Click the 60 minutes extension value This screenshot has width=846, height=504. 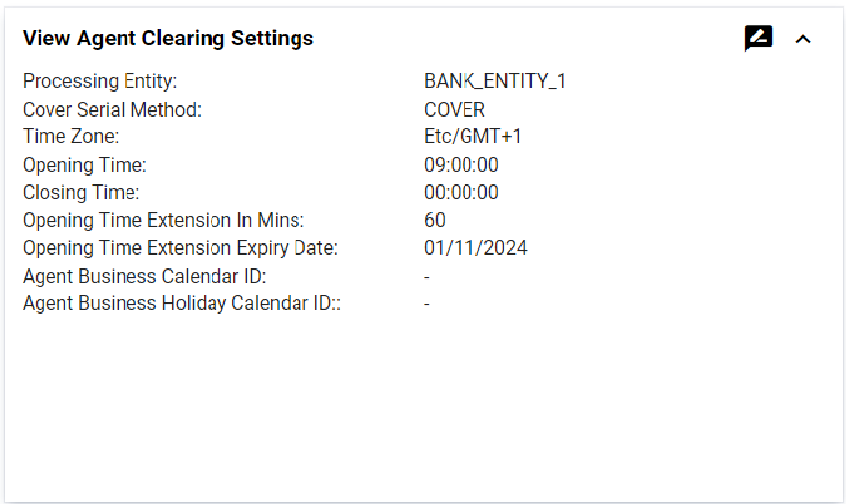tap(435, 219)
